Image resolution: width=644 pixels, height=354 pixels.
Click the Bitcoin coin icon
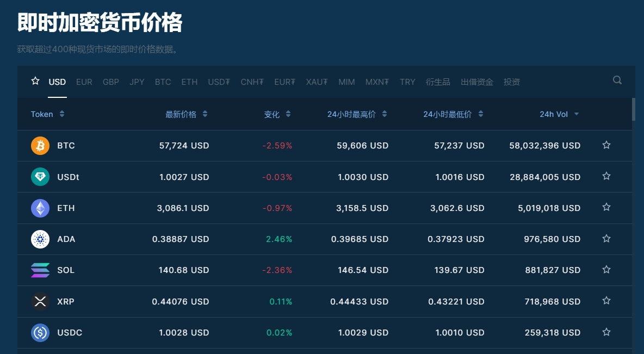[40, 146]
